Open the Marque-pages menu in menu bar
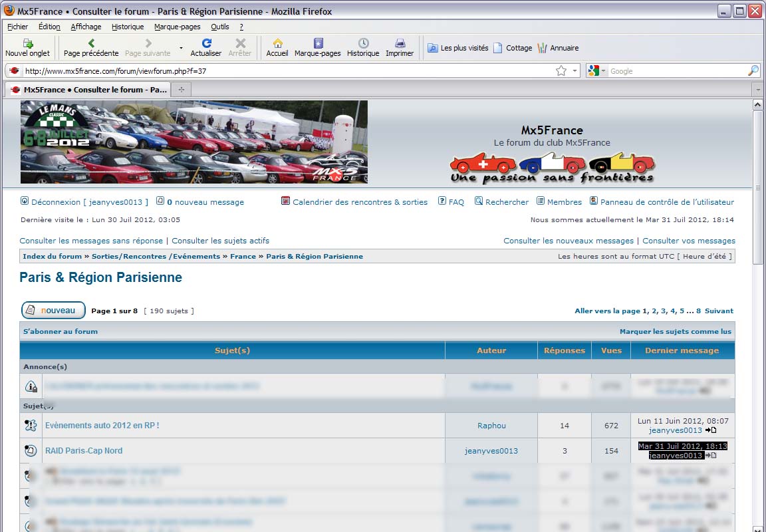Image resolution: width=766 pixels, height=532 pixels. tap(178, 27)
